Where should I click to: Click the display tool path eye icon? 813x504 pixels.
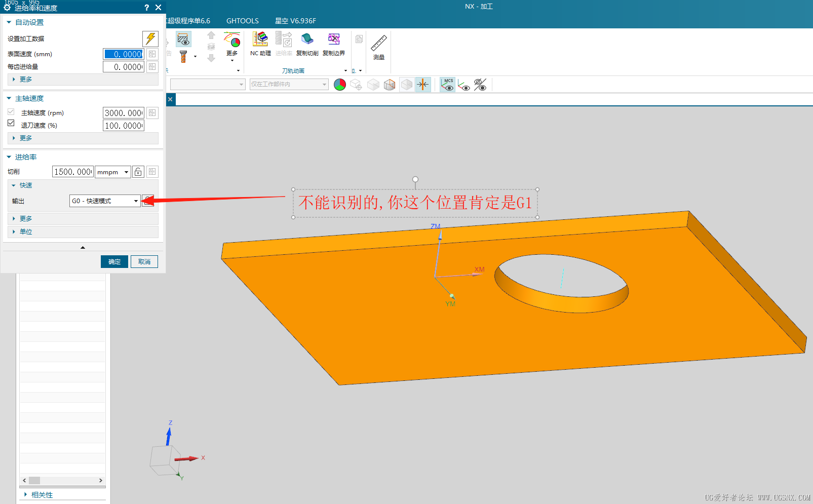(x=183, y=39)
